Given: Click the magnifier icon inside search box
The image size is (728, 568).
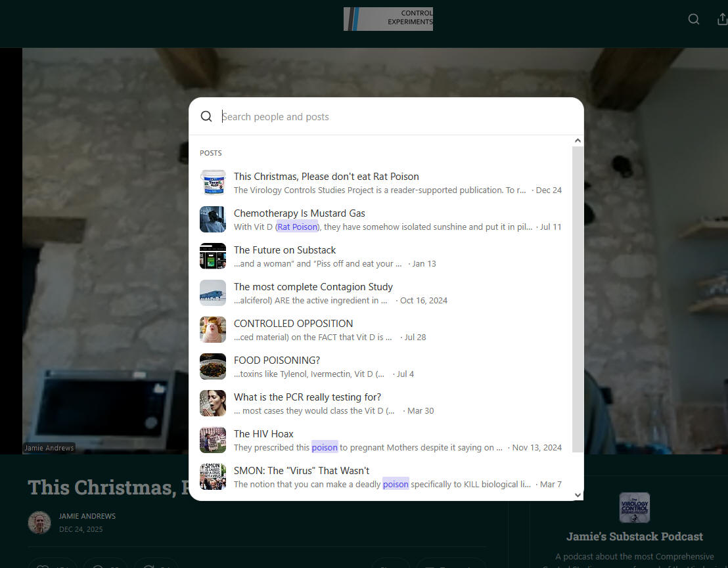Looking at the screenshot, I should [x=206, y=117].
